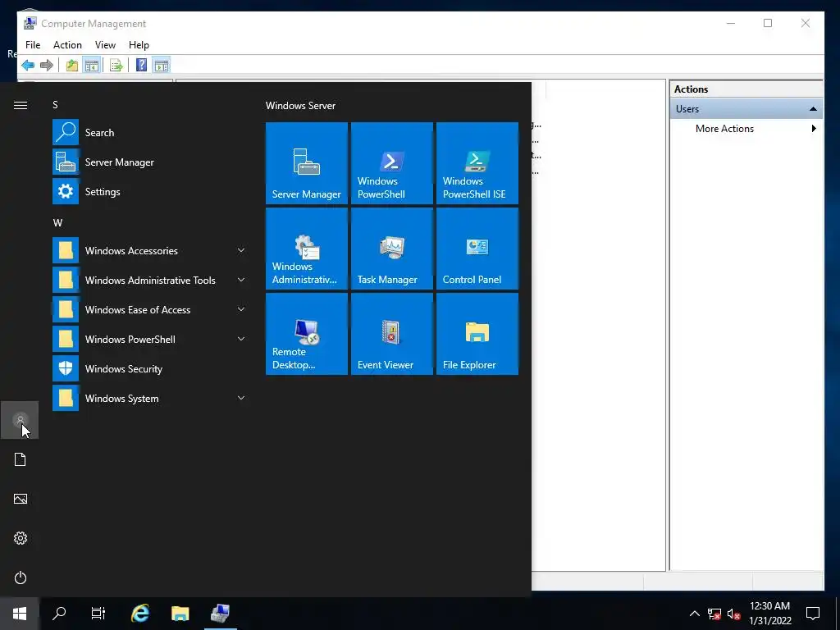The width and height of the screenshot is (840, 630).
Task: Open the Settings gear in the Start sidebar
Action: 20,538
